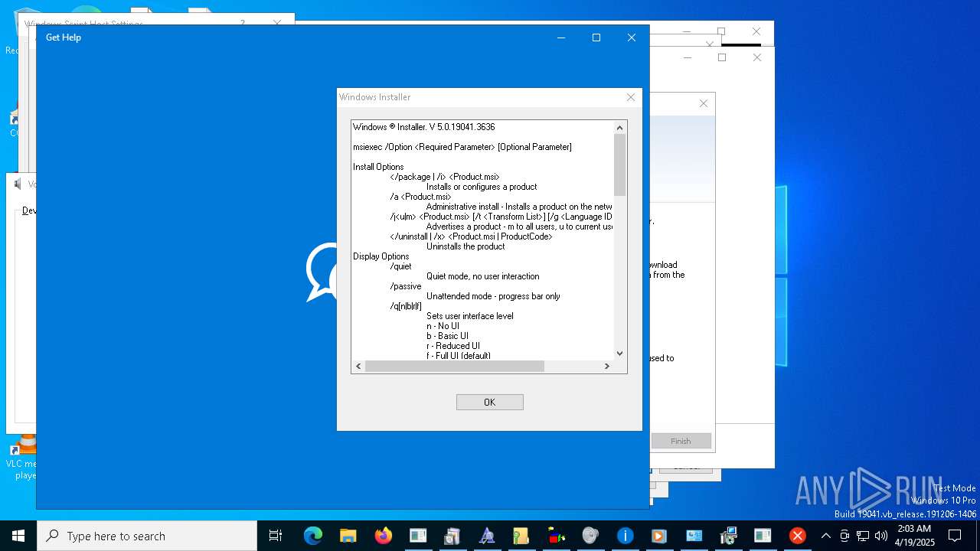980x551 pixels.
Task: Close the wizard dialog behind Windows Installer
Action: [x=704, y=103]
